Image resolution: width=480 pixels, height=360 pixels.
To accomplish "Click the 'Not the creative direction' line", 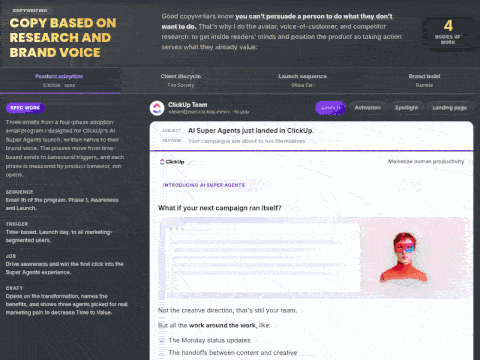I will tap(227, 310).
